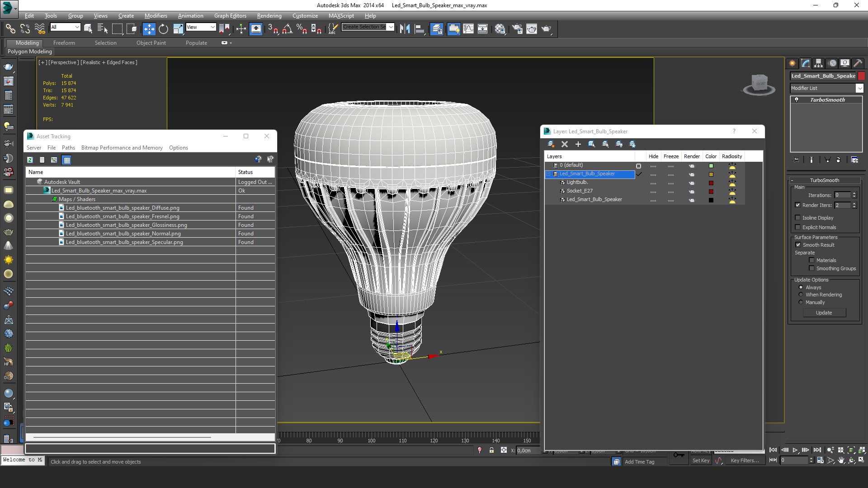The height and width of the screenshot is (488, 868).
Task: Select the When Rendering radio button
Action: pos(801,295)
